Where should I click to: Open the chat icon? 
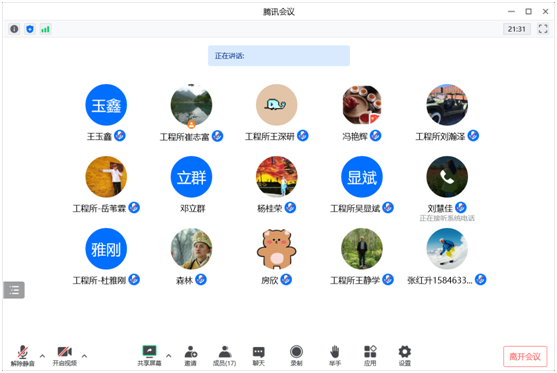click(x=259, y=356)
